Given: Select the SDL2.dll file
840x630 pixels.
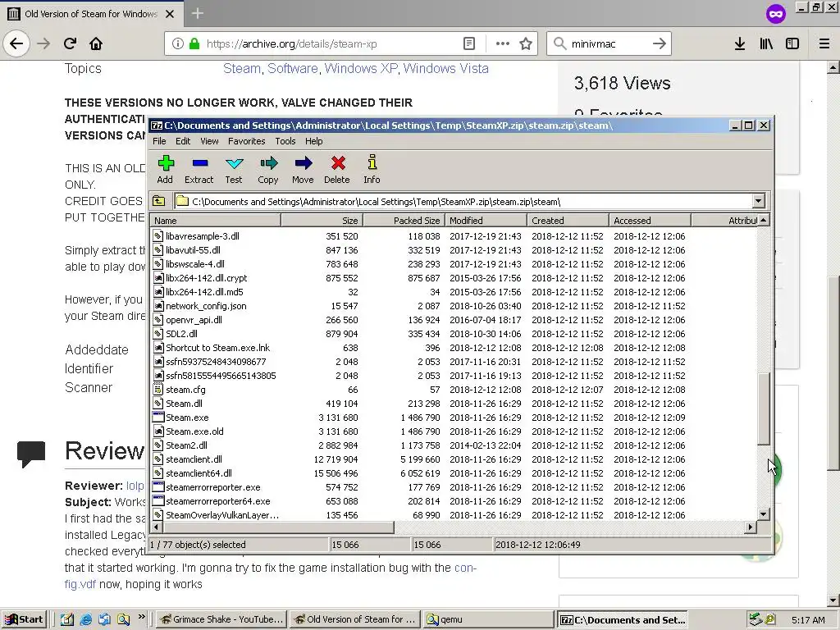Looking at the screenshot, I should (x=181, y=334).
